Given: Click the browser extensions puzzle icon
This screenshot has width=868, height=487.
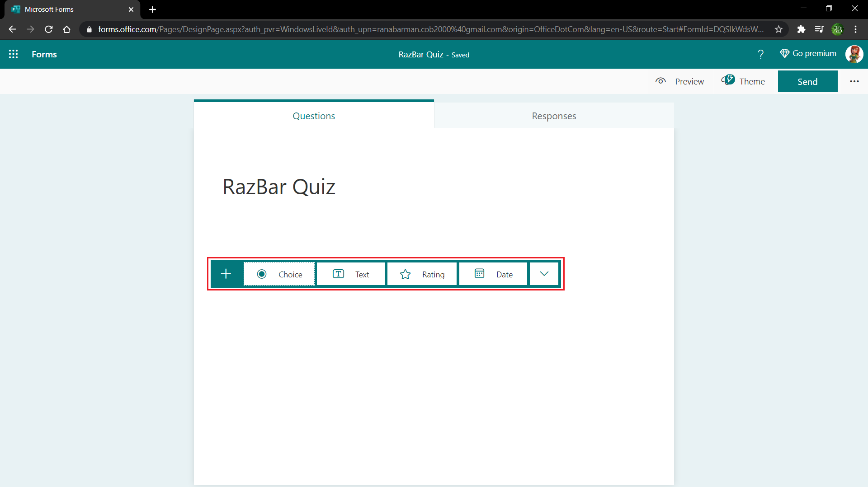Looking at the screenshot, I should tap(802, 29).
